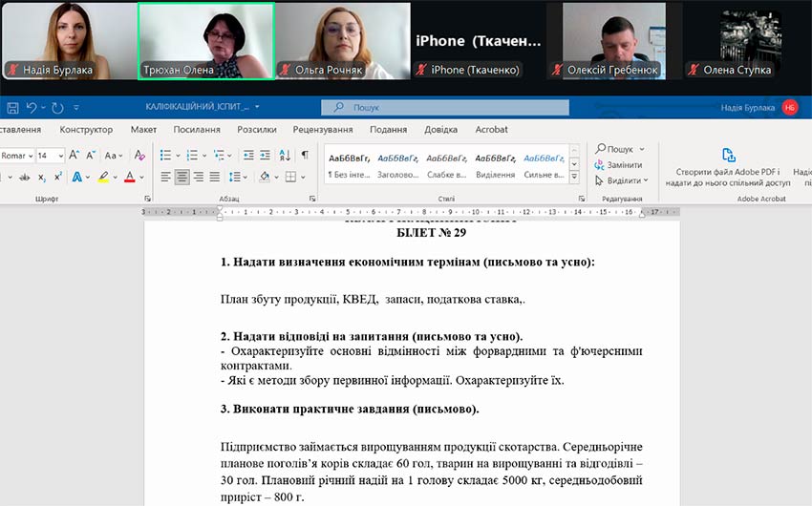
Task: Toggle superscript formatting
Action: (58, 177)
